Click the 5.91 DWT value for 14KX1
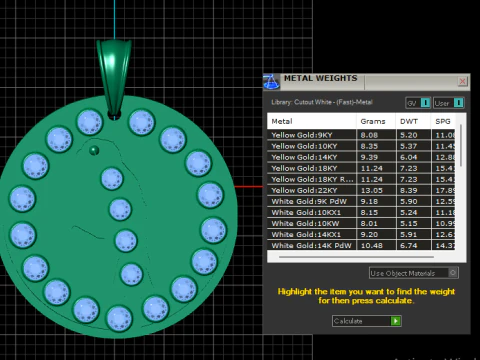480x360 pixels. point(408,234)
